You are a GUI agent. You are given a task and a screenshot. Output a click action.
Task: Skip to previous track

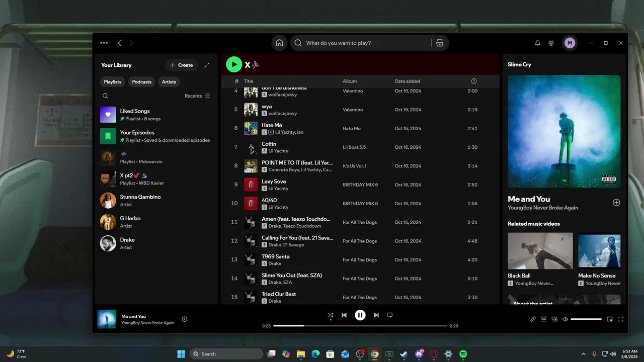pos(344,315)
